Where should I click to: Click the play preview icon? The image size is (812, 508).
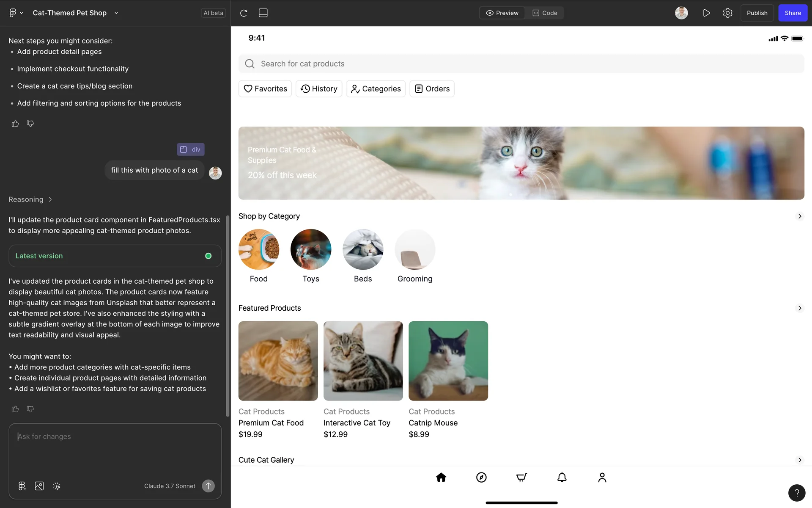tap(706, 13)
